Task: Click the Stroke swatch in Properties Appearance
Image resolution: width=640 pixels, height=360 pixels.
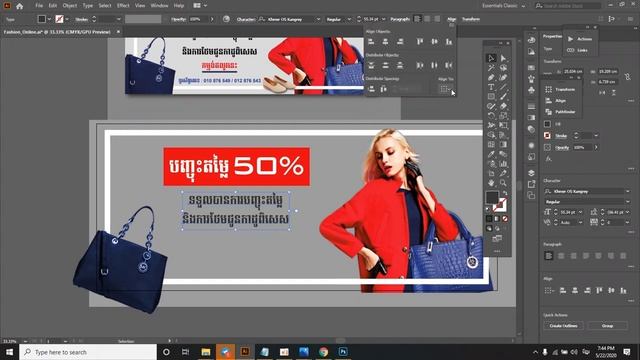Action: 548,136
